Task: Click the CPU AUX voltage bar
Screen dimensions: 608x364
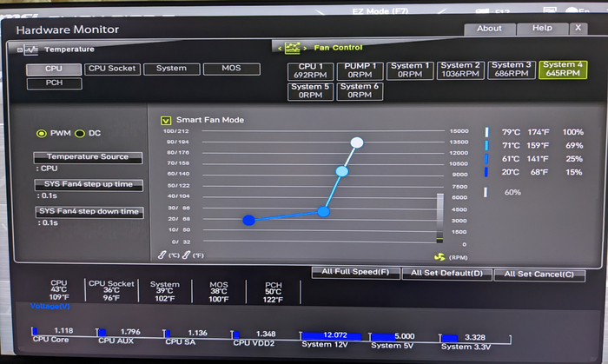Action: pos(102,333)
